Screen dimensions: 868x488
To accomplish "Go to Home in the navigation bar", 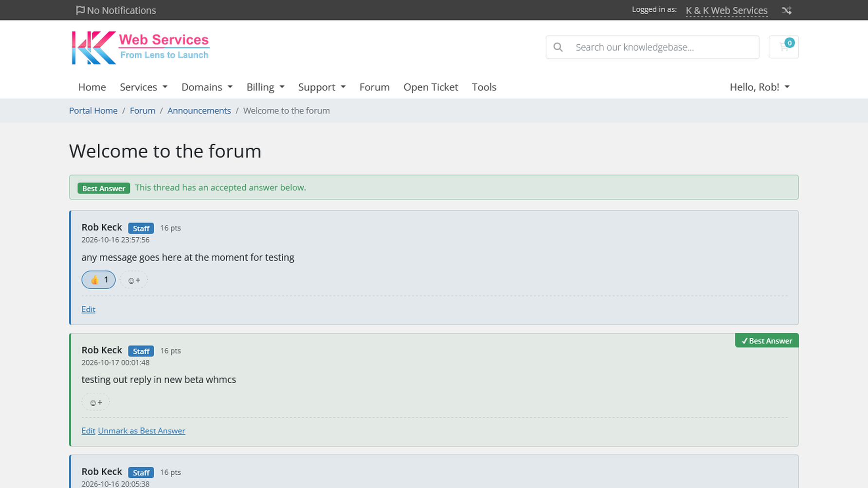I will (x=92, y=87).
